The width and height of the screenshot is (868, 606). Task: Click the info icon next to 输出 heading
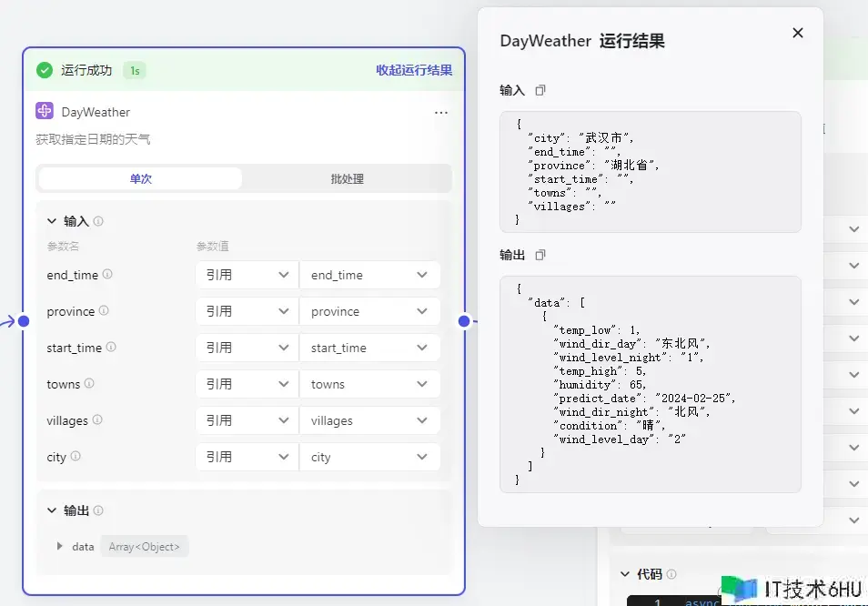(x=98, y=510)
